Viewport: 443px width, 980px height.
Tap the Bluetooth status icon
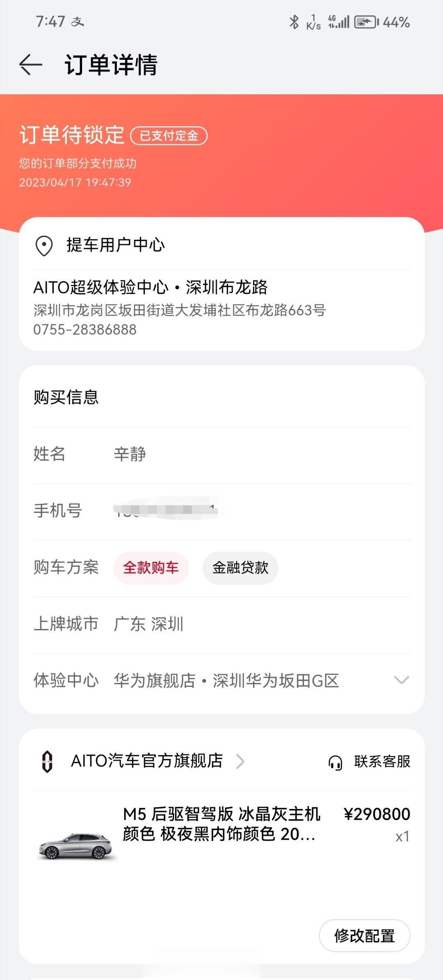(x=294, y=22)
